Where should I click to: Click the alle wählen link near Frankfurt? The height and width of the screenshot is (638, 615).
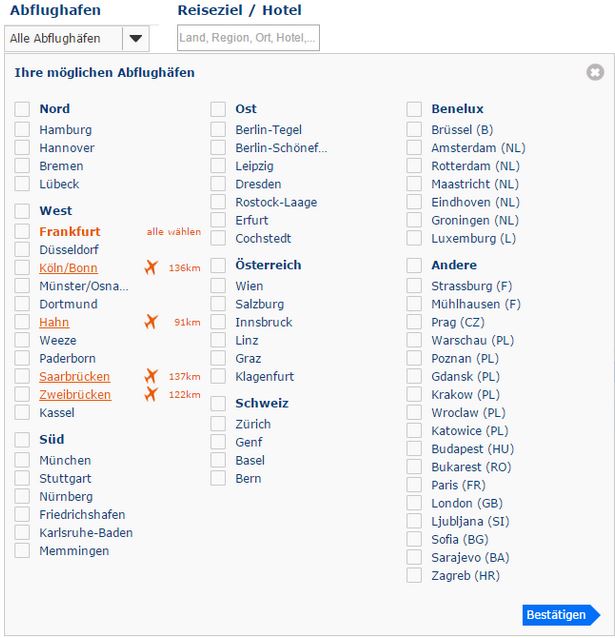(x=174, y=232)
